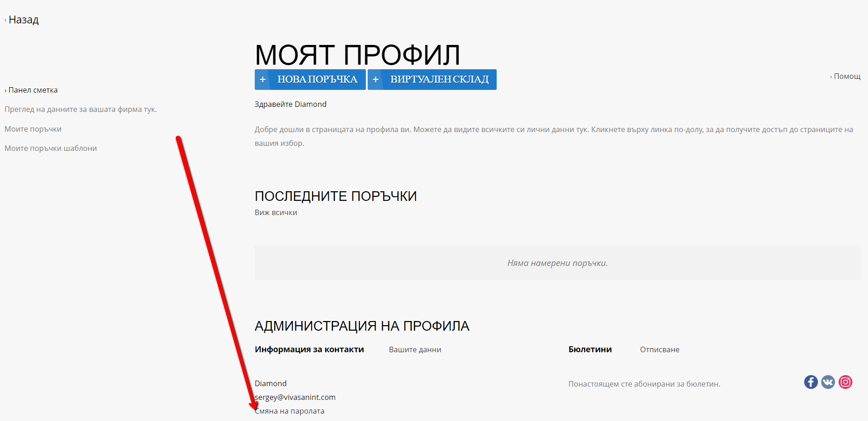Open the Instagram social icon

846,382
